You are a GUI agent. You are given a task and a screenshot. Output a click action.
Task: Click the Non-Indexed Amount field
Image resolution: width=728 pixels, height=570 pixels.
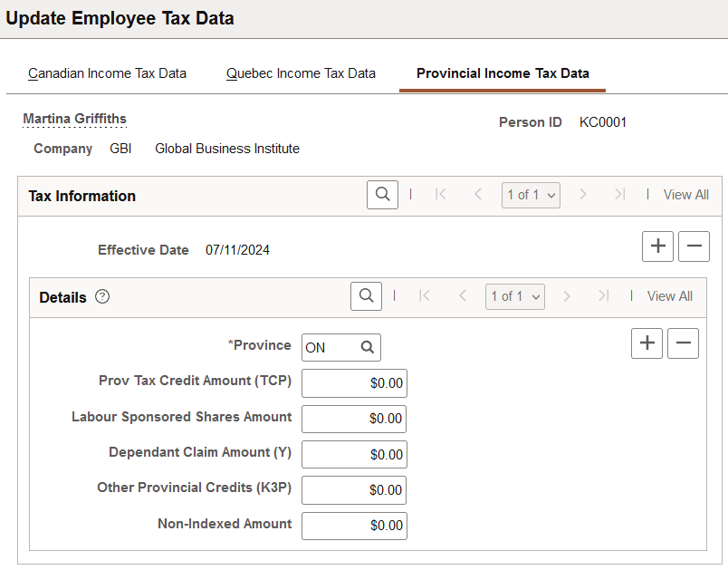[x=354, y=526]
